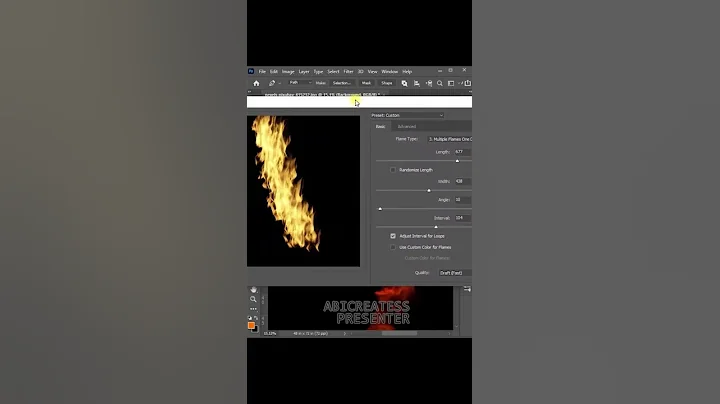720x404 pixels.
Task: Open the path alignment icon
Action: [416, 83]
